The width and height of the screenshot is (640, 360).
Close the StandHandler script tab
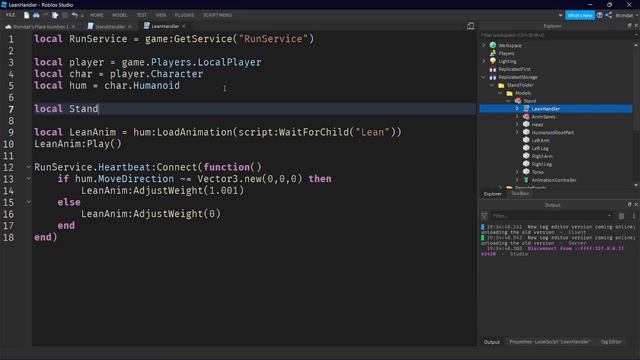pyautogui.click(x=130, y=27)
